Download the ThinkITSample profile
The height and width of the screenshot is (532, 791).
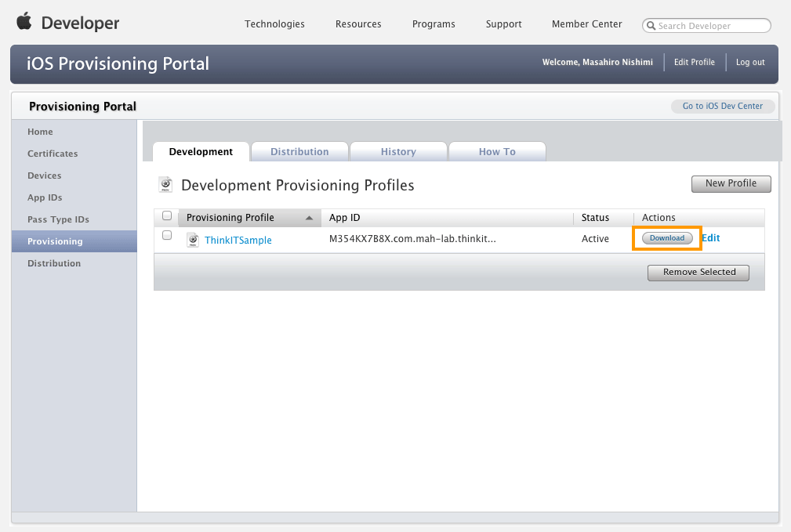(x=667, y=238)
